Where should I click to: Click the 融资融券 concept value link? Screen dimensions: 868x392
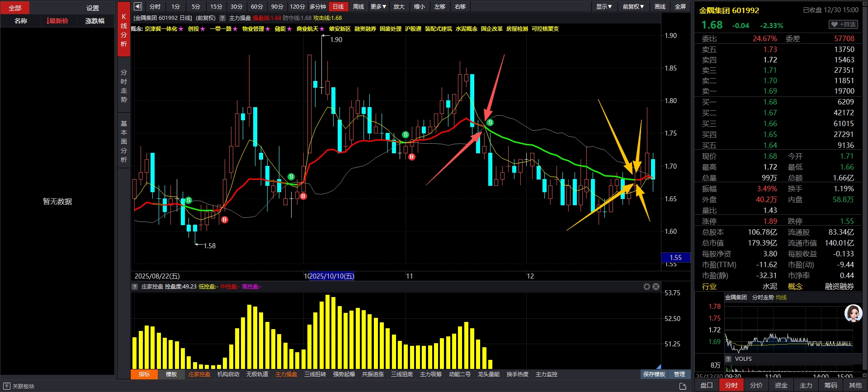click(x=840, y=287)
